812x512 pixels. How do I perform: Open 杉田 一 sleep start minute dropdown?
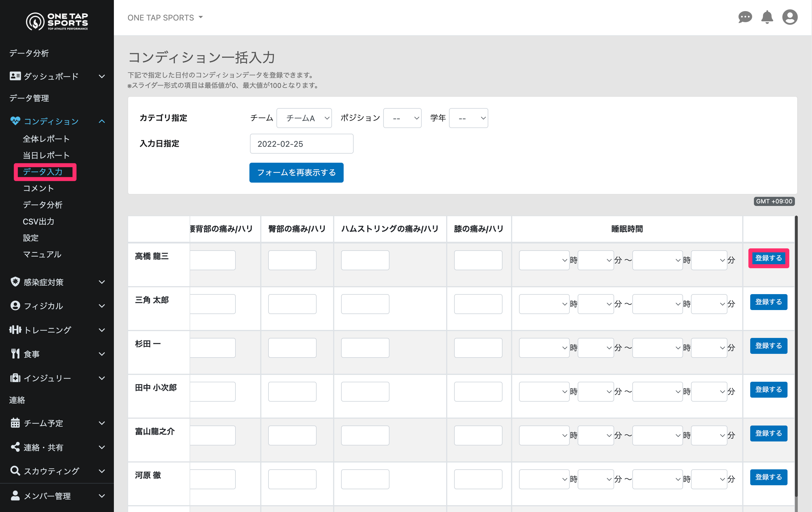click(x=596, y=348)
